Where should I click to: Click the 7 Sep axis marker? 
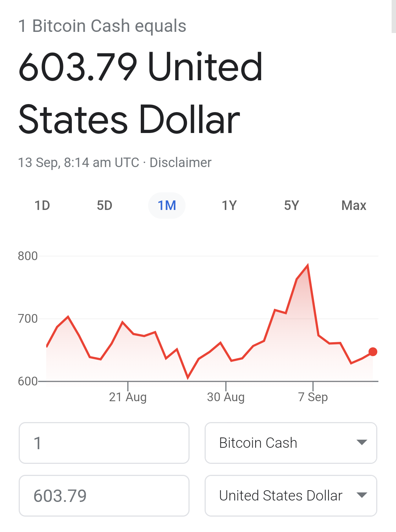(x=313, y=397)
